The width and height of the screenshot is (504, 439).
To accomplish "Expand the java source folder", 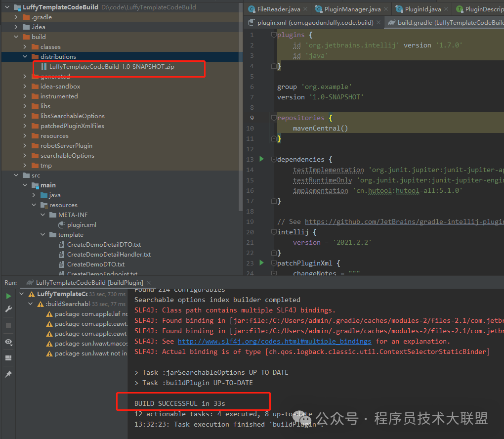I will click(34, 195).
